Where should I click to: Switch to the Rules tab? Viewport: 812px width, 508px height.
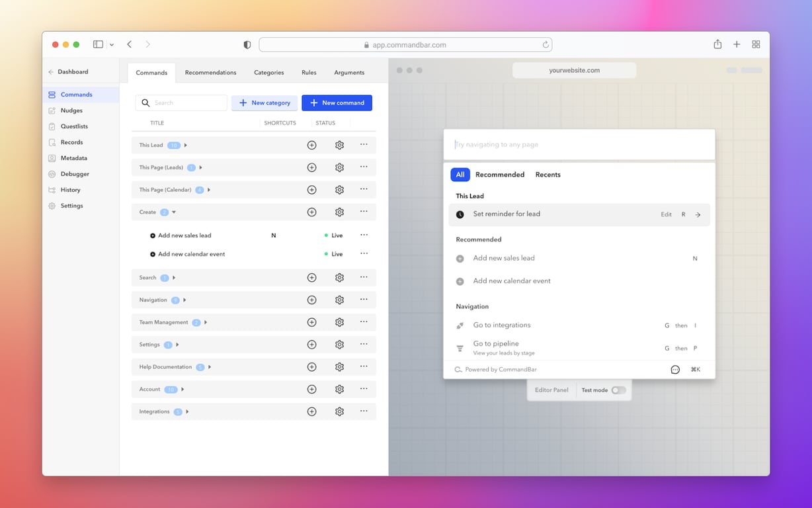[309, 73]
